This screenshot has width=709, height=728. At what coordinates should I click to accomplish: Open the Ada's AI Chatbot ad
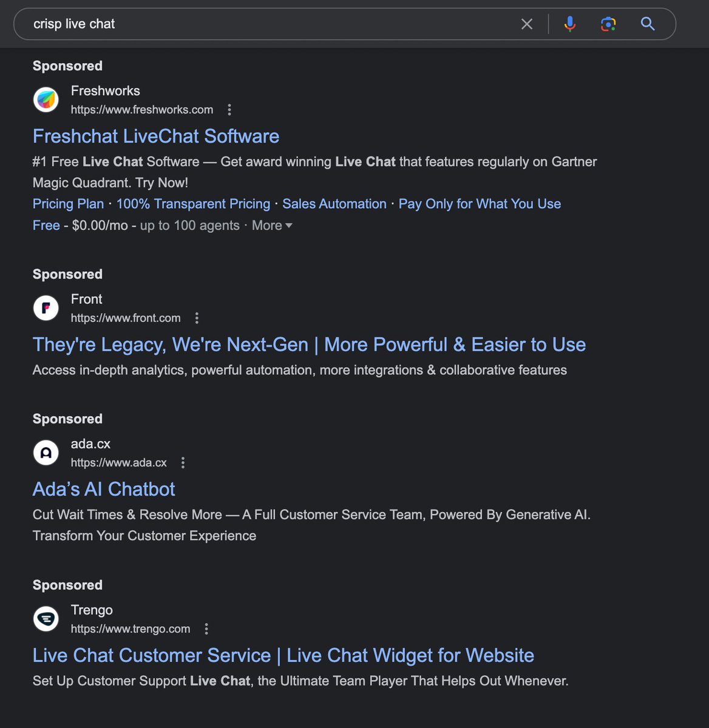(104, 489)
